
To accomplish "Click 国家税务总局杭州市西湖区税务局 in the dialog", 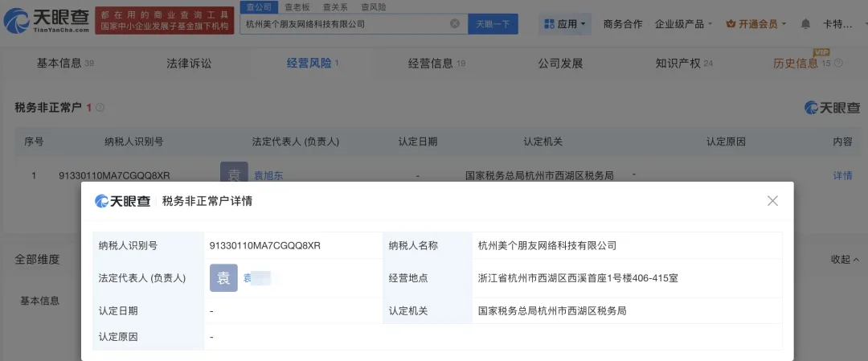I will click(x=552, y=311).
